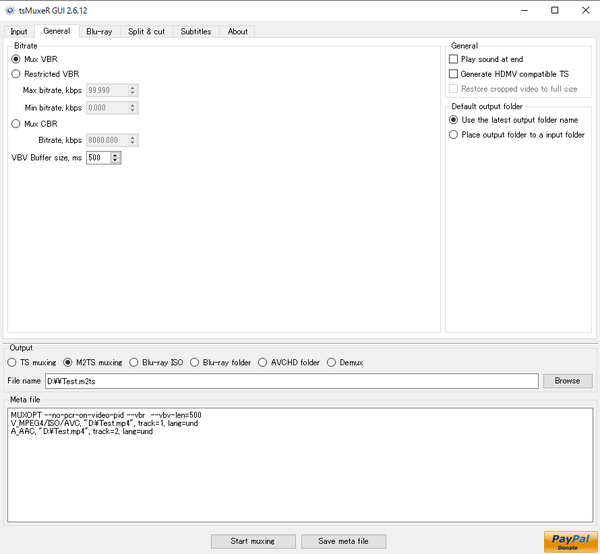
Task: Tick Generate HDMV compatible TS
Action: (509, 74)
